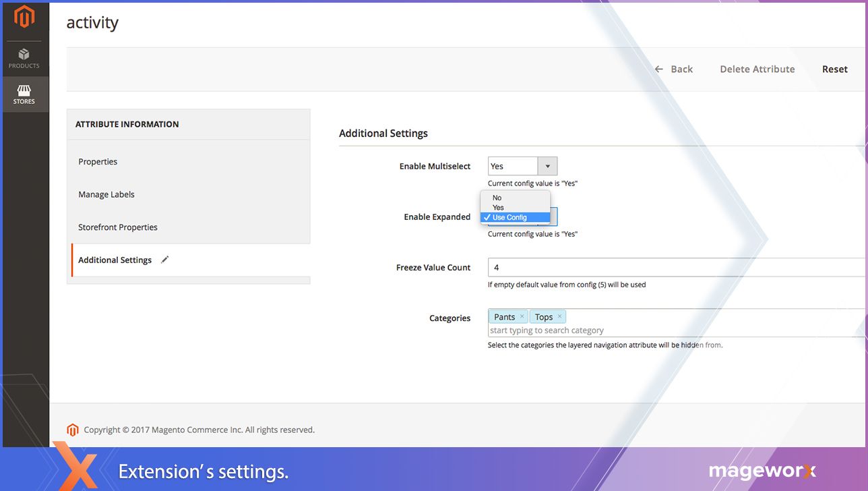This screenshot has height=491, width=868.
Task: Click the pencil icon beside Additional Settings
Action: point(165,260)
